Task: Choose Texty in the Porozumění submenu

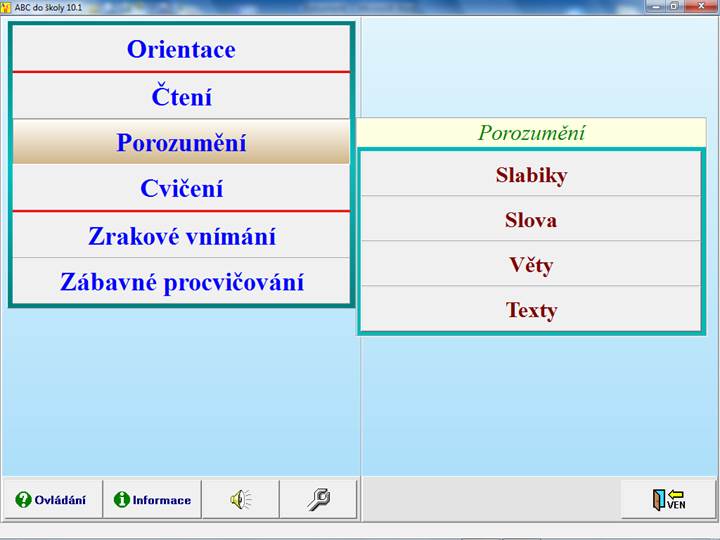Action: 531,309
